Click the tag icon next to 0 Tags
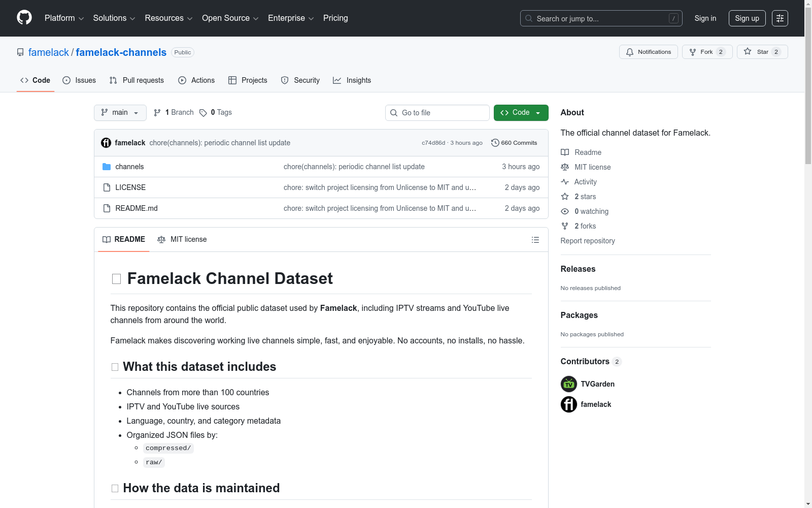The height and width of the screenshot is (508, 812). point(203,113)
